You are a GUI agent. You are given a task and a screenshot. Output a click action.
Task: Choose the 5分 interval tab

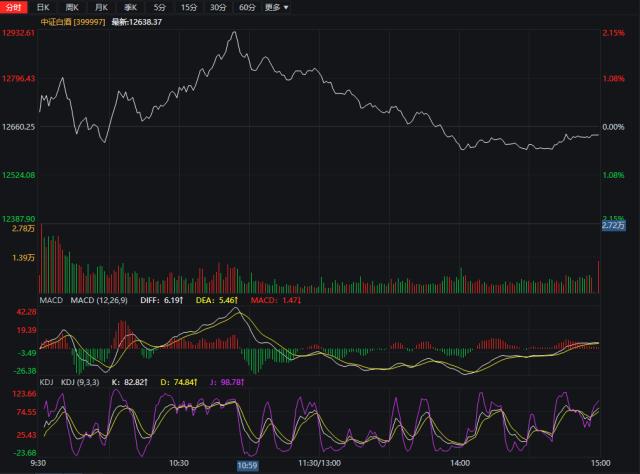pyautogui.click(x=160, y=7)
